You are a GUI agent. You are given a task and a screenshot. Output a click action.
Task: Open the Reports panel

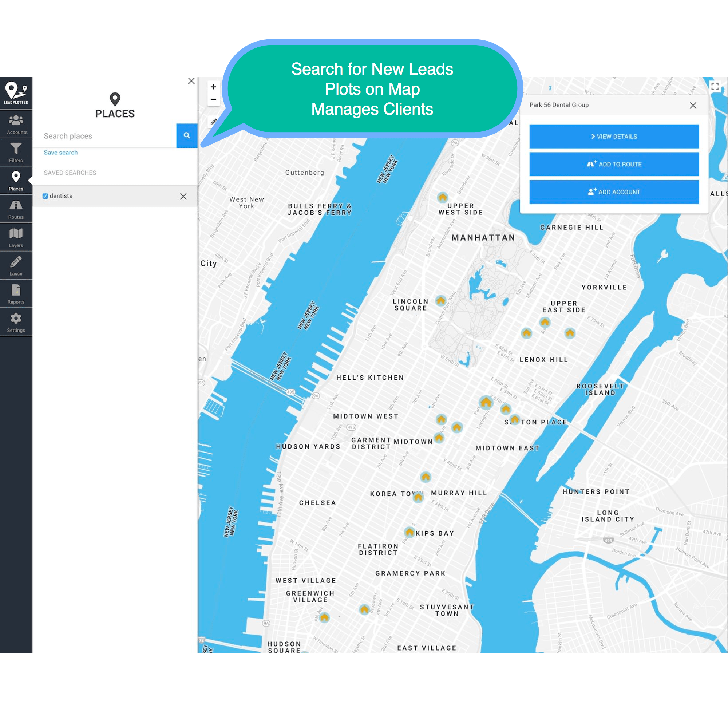pos(16,293)
